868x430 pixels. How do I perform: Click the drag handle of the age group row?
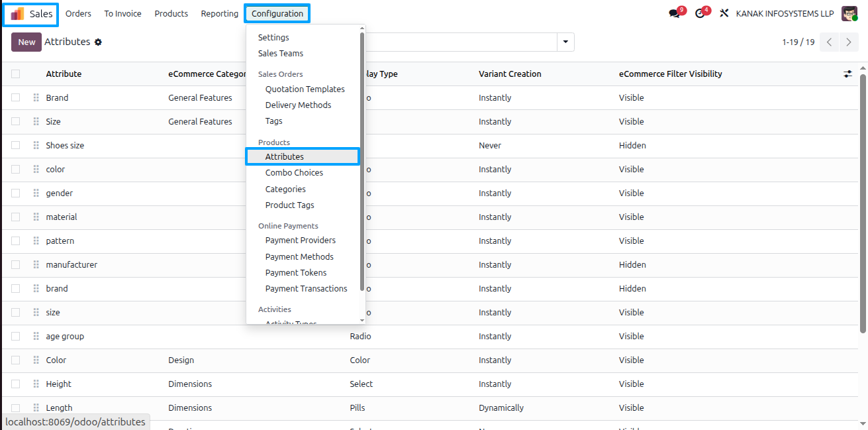(x=36, y=336)
